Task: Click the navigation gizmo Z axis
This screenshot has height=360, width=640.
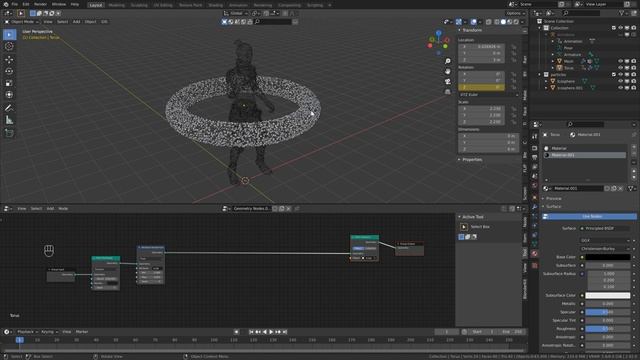Action: coord(439,32)
